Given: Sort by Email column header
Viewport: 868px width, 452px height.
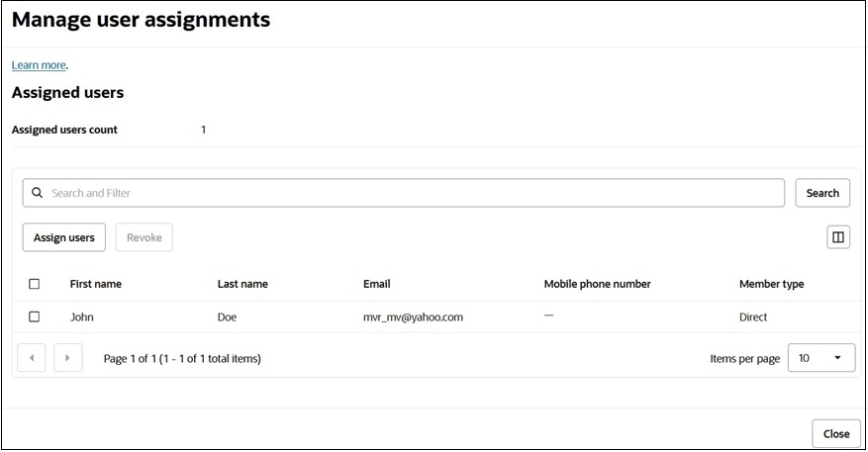Looking at the screenshot, I should coord(377,284).
